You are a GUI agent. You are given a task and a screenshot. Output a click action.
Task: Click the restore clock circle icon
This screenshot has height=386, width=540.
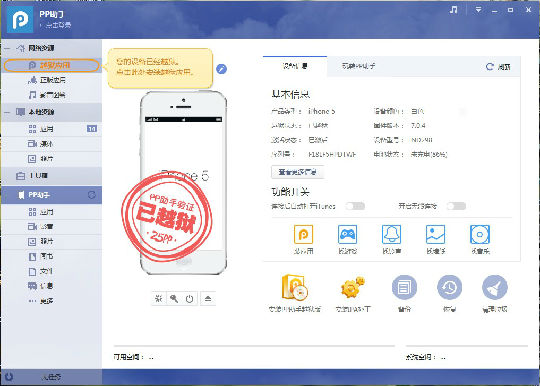[x=449, y=287]
